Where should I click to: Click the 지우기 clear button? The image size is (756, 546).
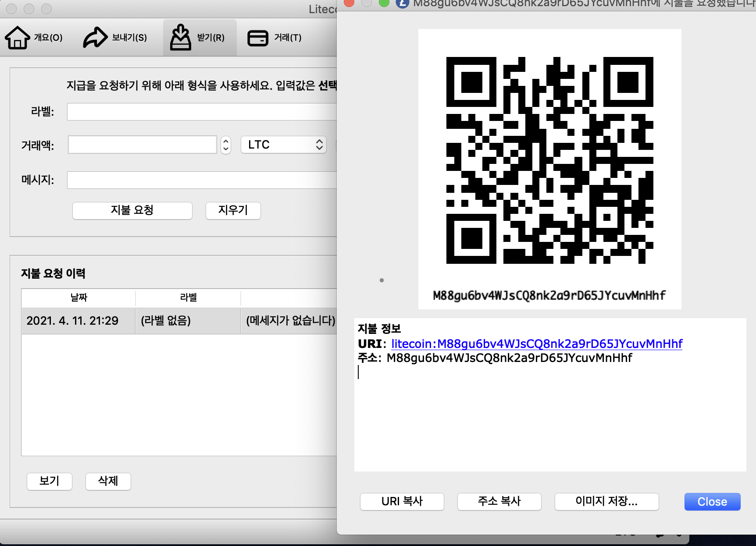click(233, 210)
